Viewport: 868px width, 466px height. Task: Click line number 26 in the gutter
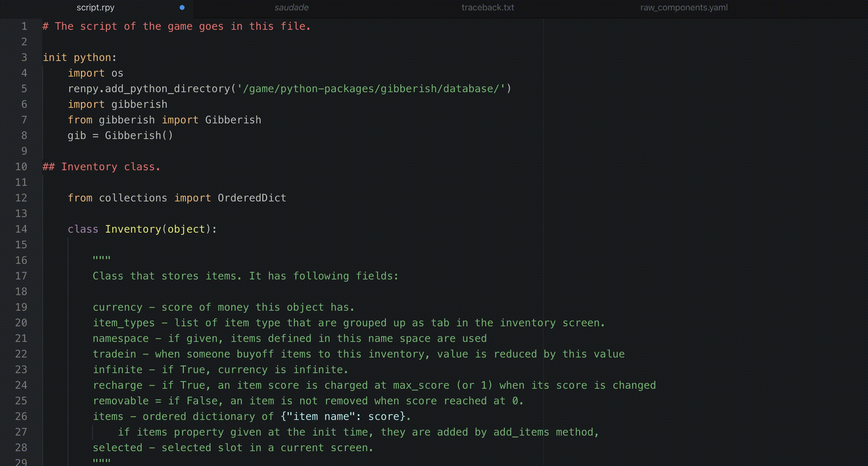click(21, 417)
